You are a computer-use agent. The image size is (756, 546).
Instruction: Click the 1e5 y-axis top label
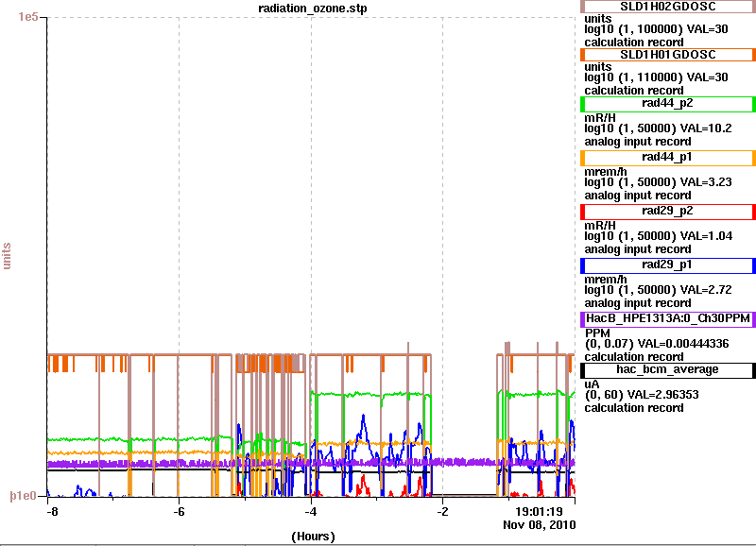28,17
